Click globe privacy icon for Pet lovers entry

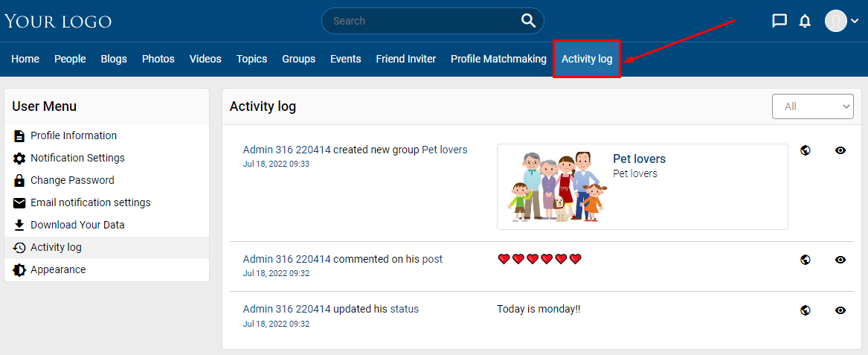[x=806, y=150]
